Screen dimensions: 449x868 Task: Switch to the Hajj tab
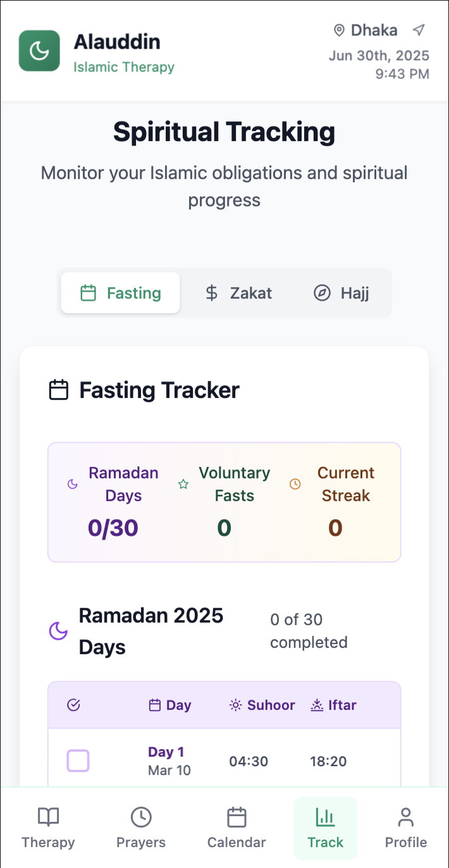(x=341, y=293)
